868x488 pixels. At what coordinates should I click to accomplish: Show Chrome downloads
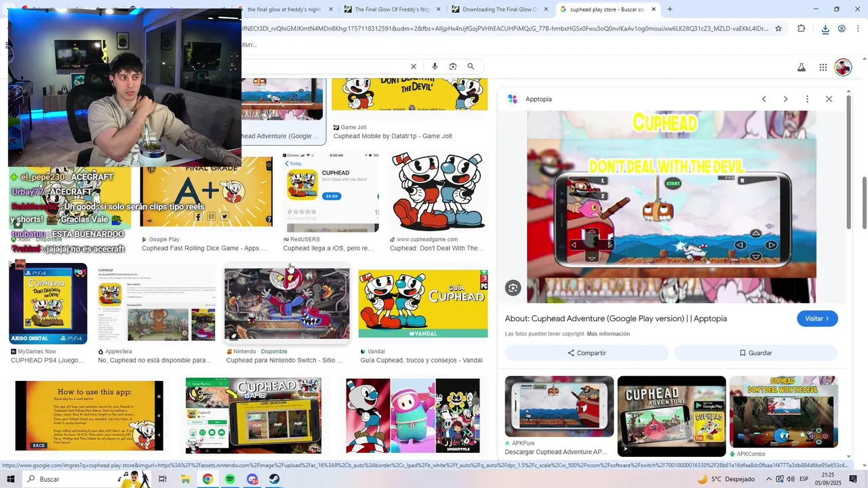[825, 28]
